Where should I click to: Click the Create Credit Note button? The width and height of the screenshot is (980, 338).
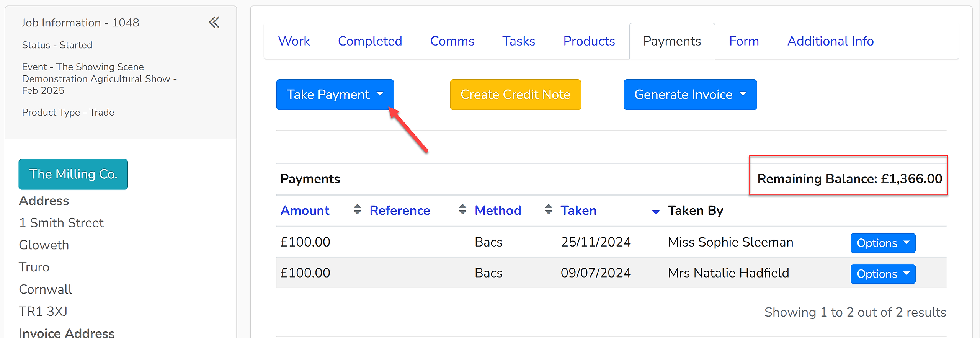click(515, 95)
